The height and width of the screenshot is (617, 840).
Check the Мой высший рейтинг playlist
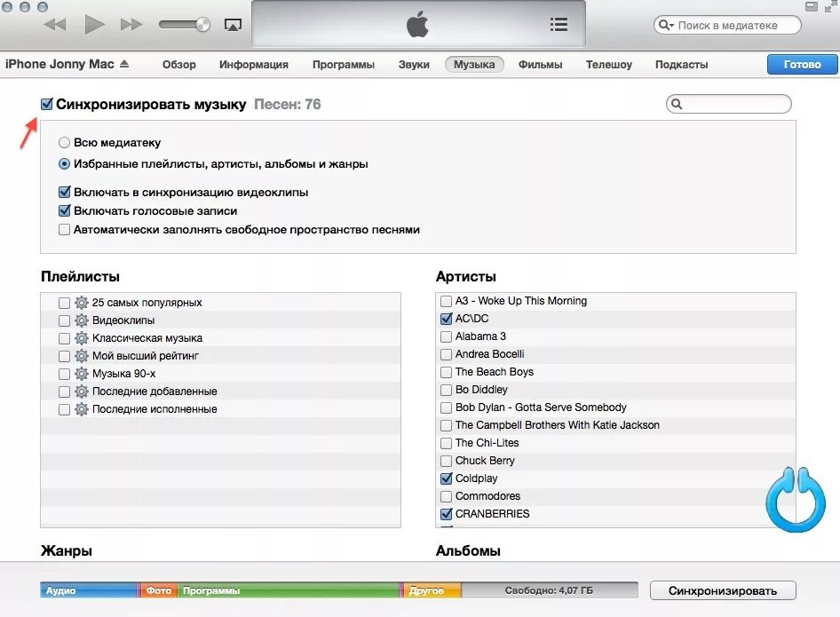click(64, 356)
